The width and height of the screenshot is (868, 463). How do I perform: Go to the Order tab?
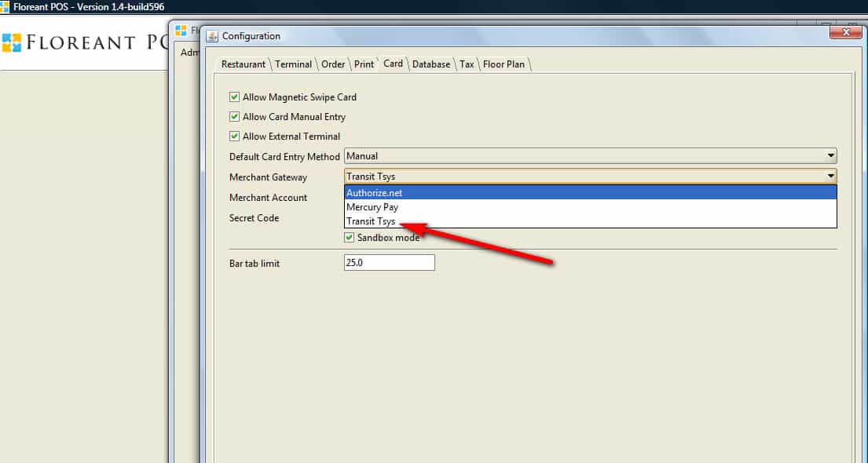[x=333, y=64]
